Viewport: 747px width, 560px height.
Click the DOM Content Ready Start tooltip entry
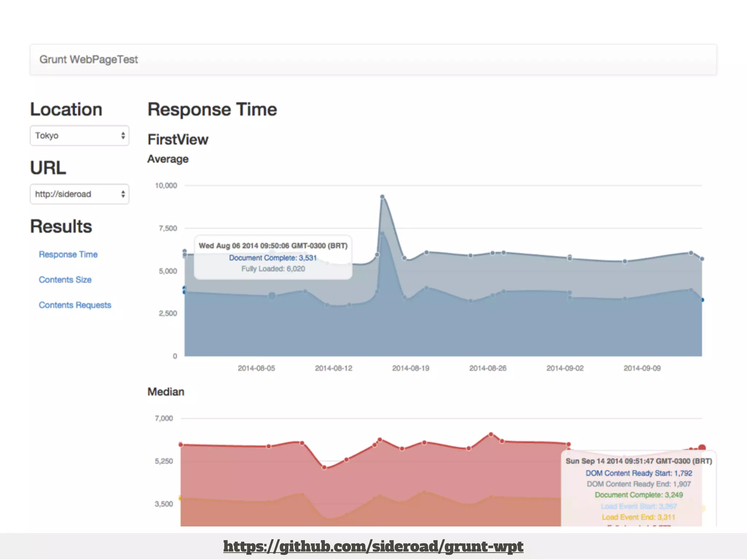[639, 473]
